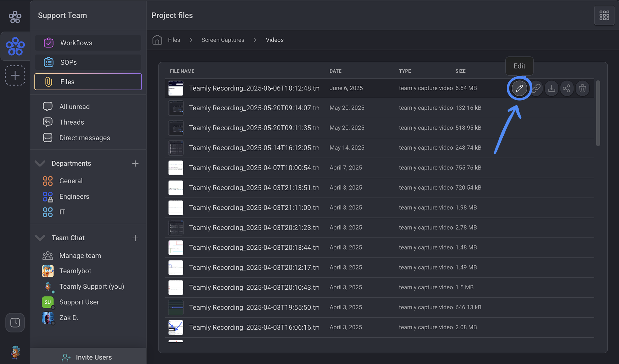Select Teamly Recording_2025-05-20T09:14:07 file name
619x364 pixels.
point(254,108)
